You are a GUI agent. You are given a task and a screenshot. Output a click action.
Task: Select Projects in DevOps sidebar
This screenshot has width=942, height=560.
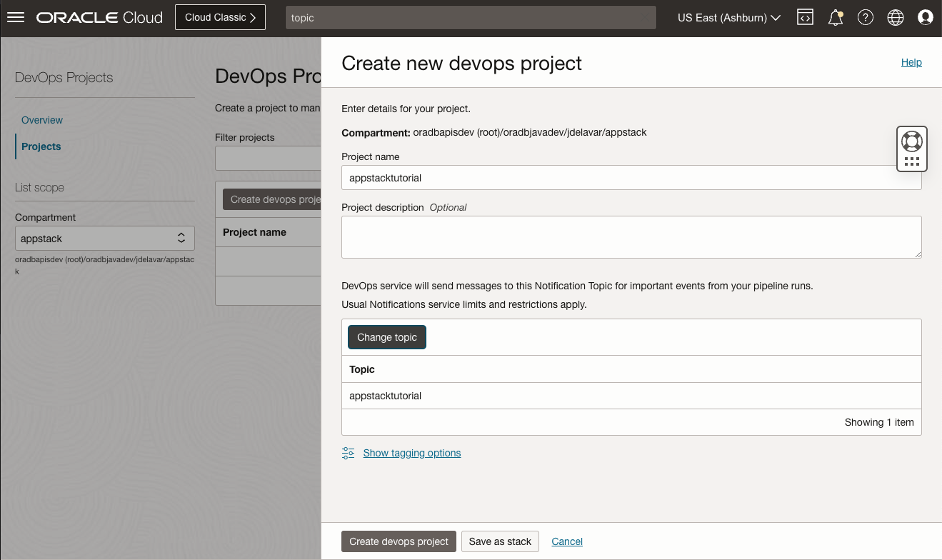coord(41,146)
